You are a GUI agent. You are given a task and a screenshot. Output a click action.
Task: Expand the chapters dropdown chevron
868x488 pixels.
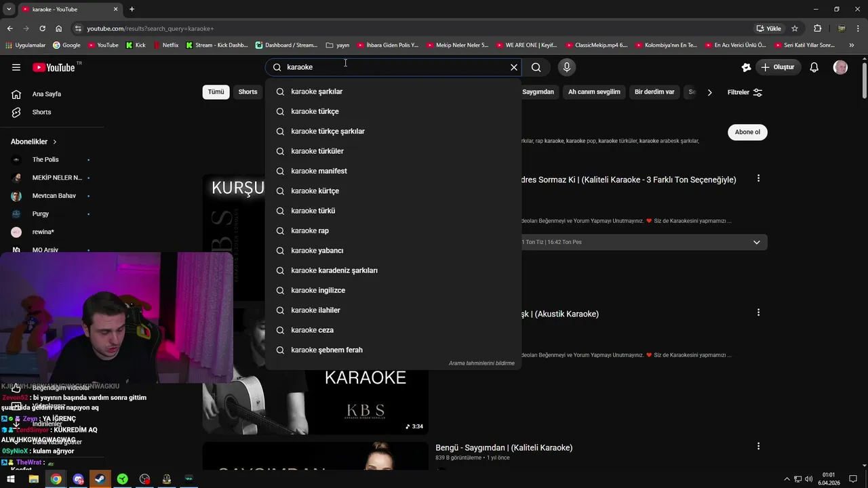757,242
